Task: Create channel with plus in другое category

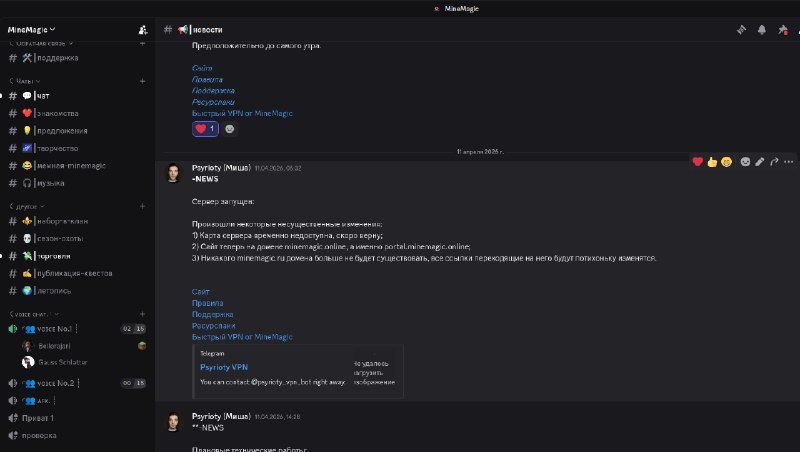Action: [x=142, y=206]
